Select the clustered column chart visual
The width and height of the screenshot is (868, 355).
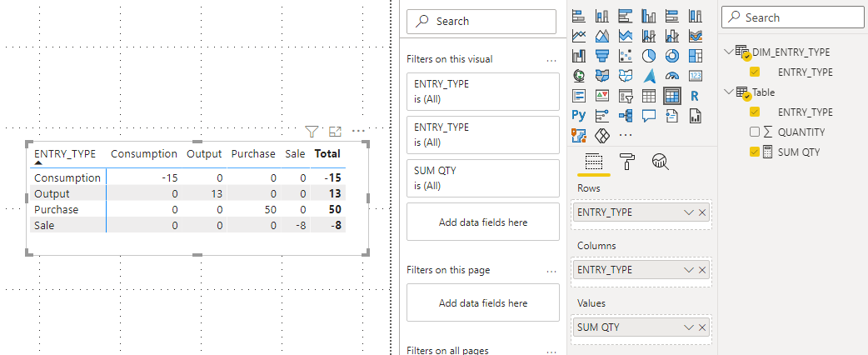click(649, 16)
